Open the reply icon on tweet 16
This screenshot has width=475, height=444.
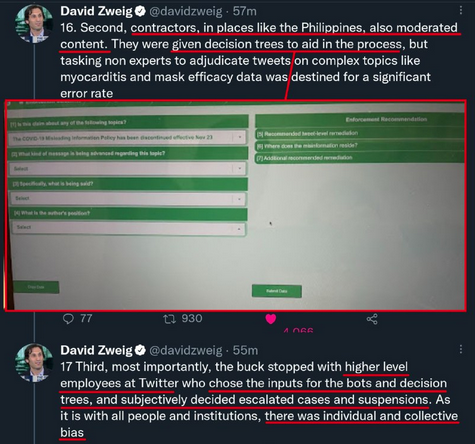tap(68, 319)
